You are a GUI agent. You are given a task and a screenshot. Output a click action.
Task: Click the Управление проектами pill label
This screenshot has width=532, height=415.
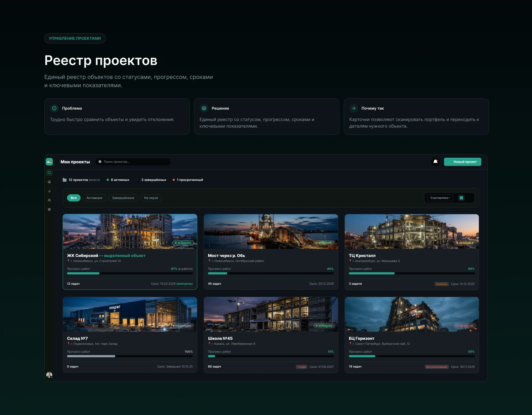75,38
